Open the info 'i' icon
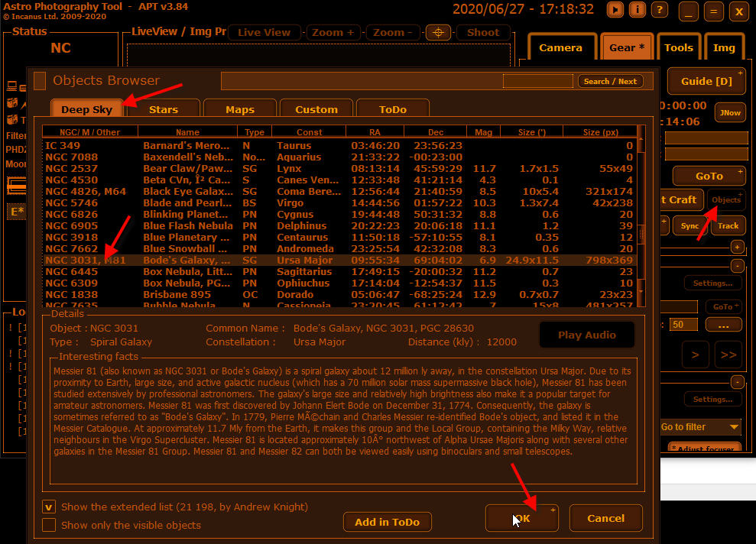756x544 pixels. (x=638, y=10)
